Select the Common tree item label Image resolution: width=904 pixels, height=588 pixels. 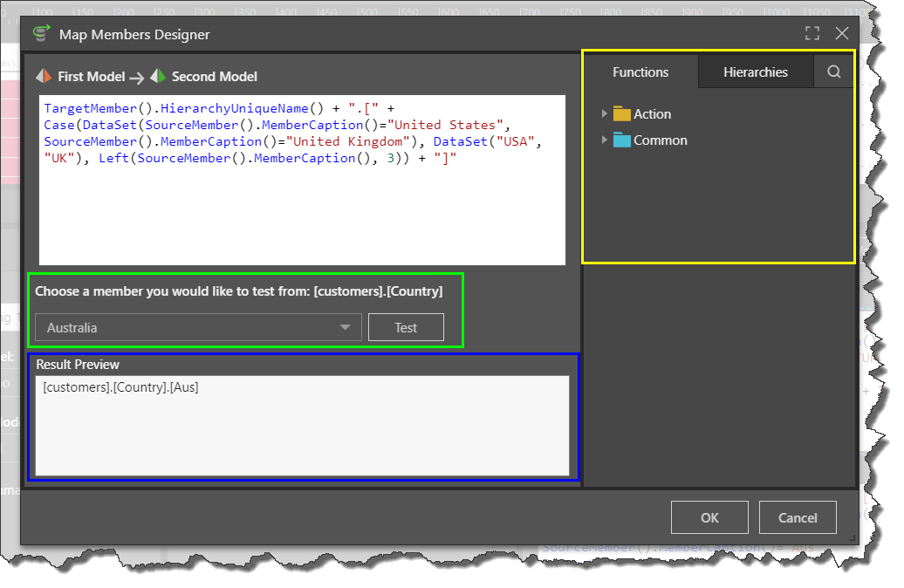coord(660,140)
